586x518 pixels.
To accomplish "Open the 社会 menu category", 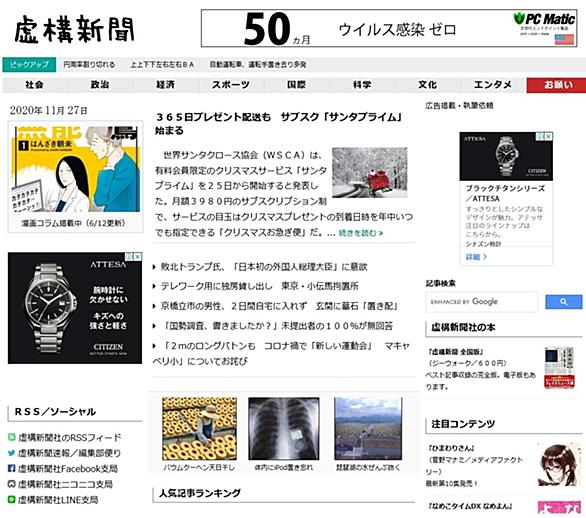I will (34, 85).
